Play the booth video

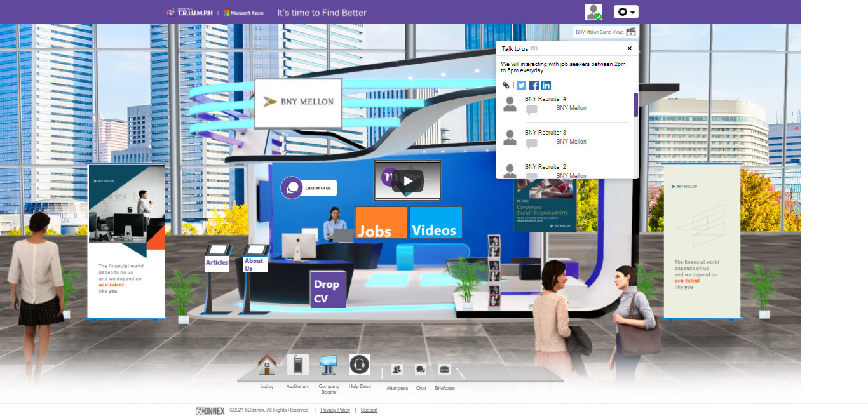click(x=407, y=182)
